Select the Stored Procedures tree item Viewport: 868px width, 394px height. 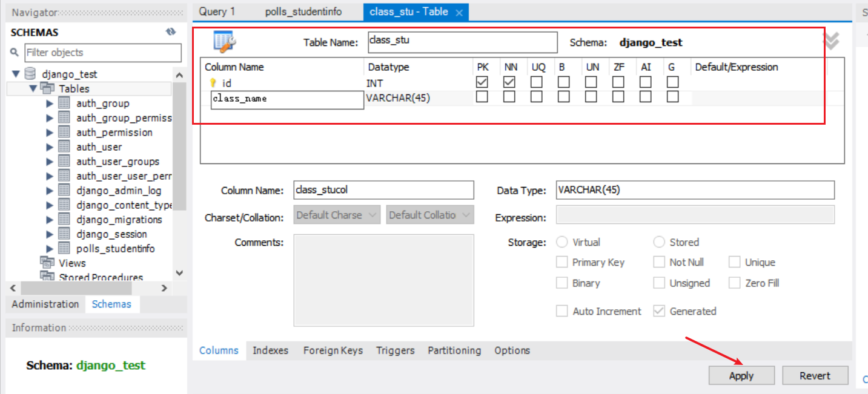coord(101,277)
